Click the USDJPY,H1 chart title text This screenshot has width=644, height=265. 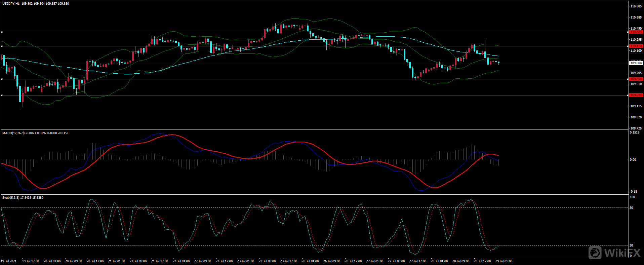pyautogui.click(x=11, y=4)
